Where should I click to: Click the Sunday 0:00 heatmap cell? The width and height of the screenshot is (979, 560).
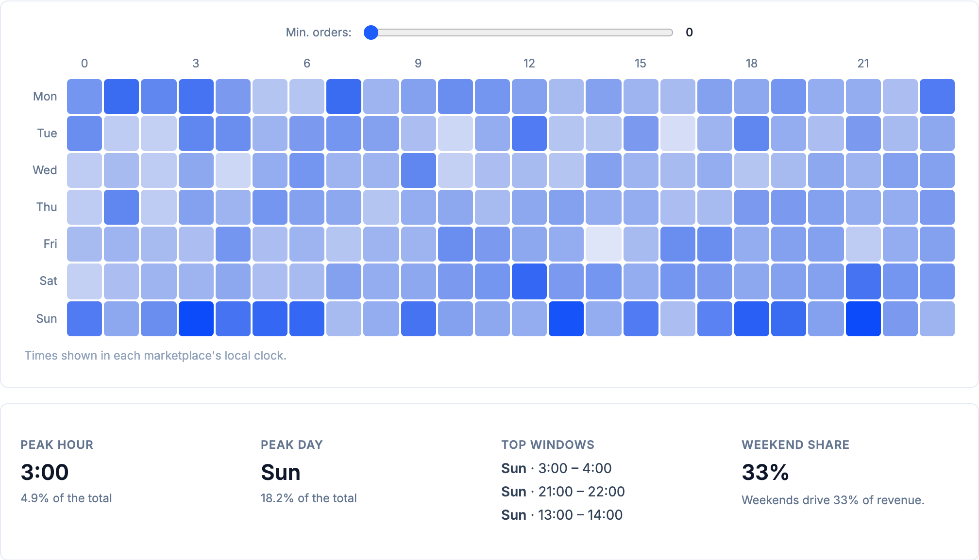(x=84, y=319)
